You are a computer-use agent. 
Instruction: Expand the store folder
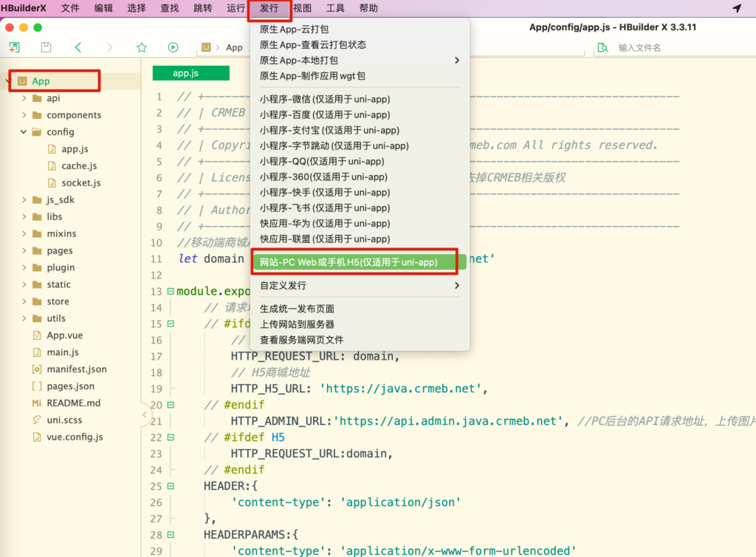click(x=24, y=301)
